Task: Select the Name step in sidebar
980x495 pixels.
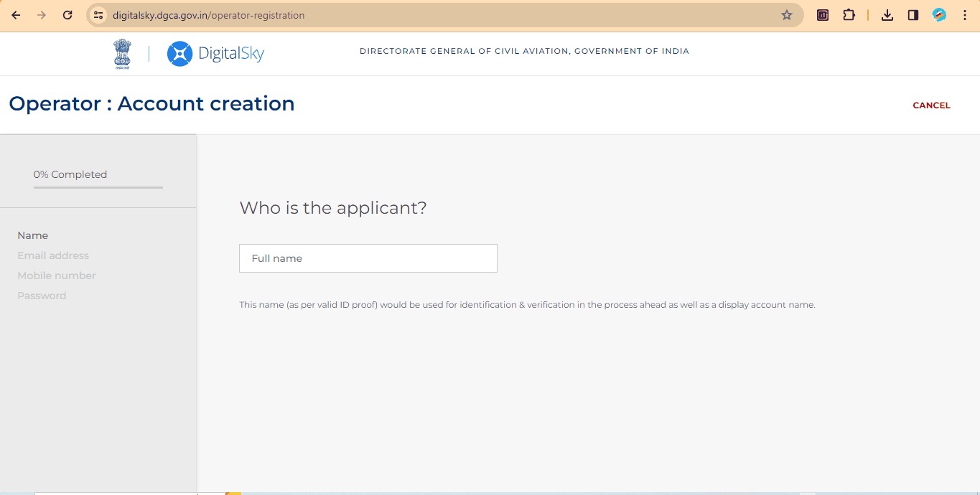Action: pos(33,235)
